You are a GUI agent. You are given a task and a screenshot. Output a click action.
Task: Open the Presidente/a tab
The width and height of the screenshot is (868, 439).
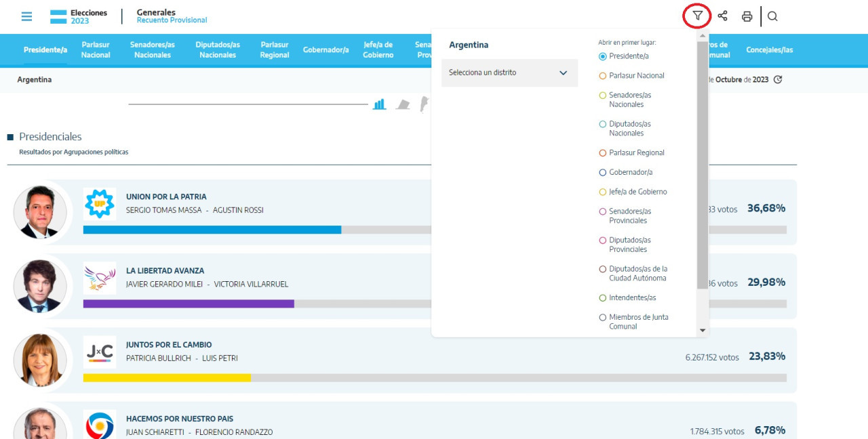pyautogui.click(x=45, y=50)
